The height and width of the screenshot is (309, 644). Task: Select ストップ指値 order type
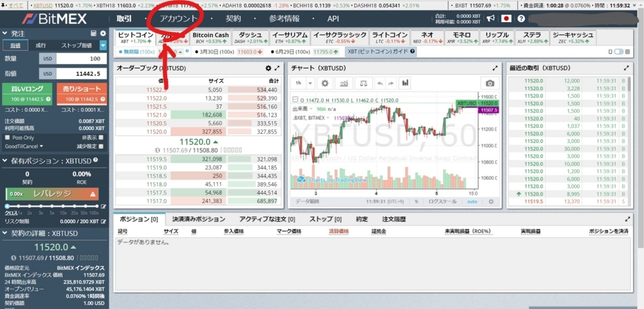click(76, 45)
